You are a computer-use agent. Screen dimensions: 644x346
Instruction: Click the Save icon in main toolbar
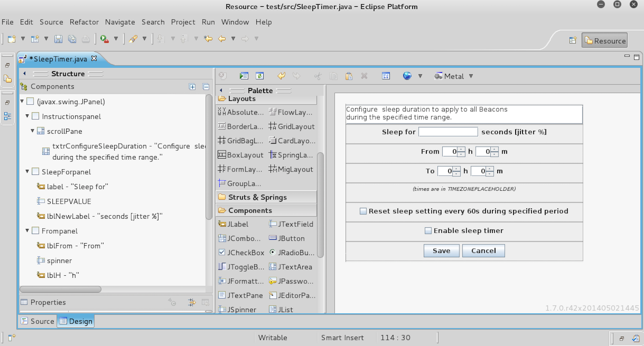(58, 39)
